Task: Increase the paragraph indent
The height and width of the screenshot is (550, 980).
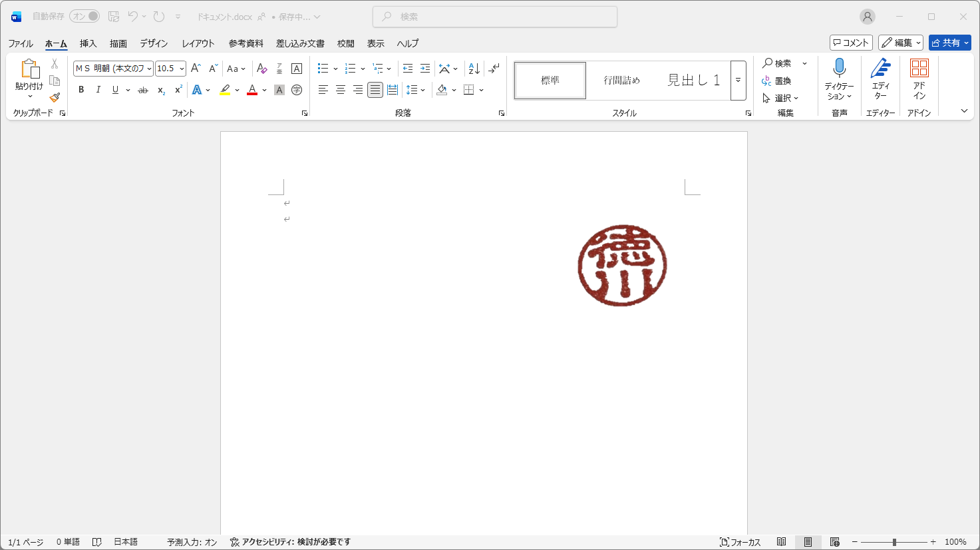Action: click(425, 69)
